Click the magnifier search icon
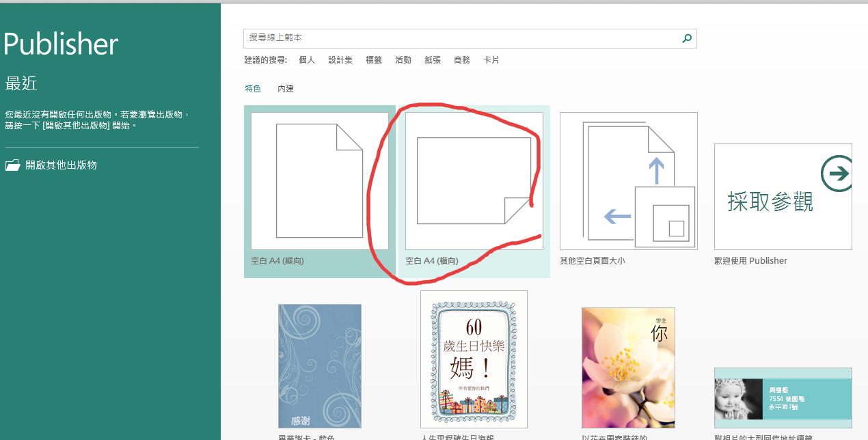Image resolution: width=868 pixels, height=440 pixels. pyautogui.click(x=687, y=39)
